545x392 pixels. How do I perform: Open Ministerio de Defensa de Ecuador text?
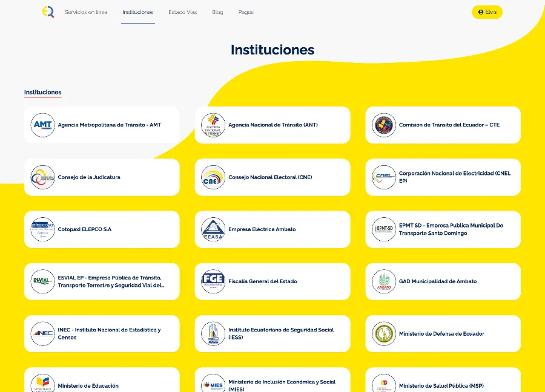442,334
